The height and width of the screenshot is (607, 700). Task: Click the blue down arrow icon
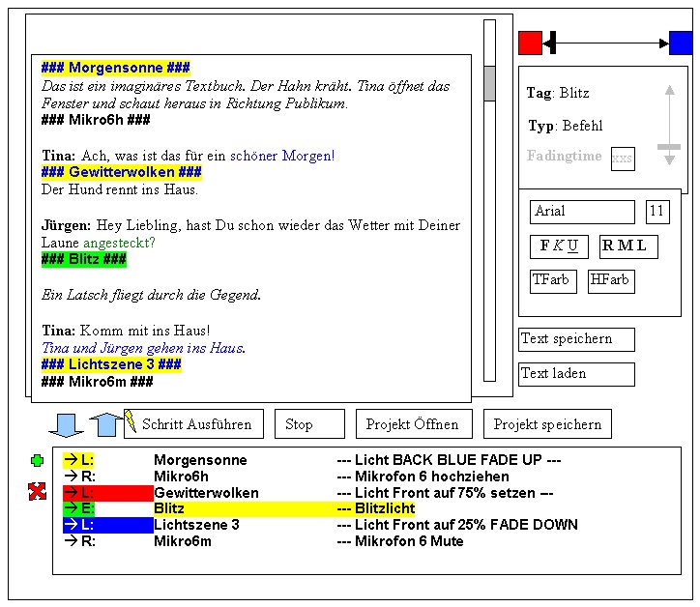point(66,424)
